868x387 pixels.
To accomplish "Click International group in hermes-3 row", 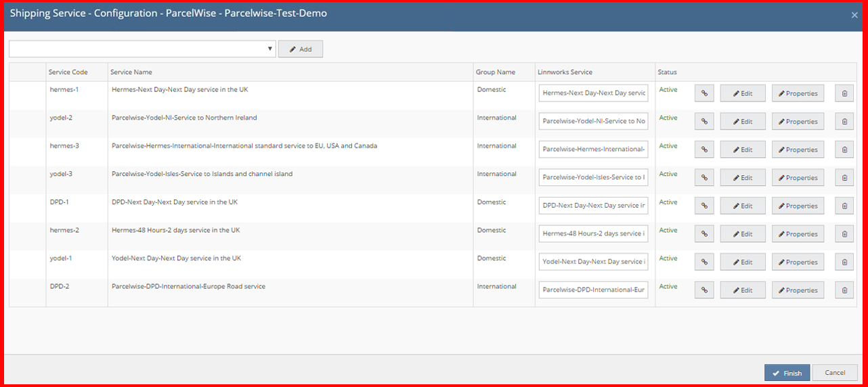I will 496,145.
